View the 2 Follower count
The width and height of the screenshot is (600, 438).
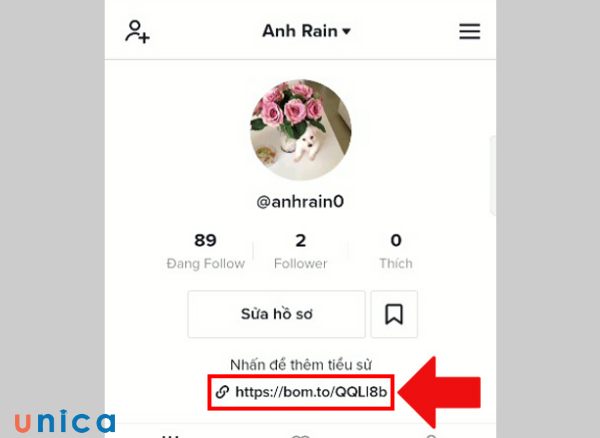(x=300, y=251)
